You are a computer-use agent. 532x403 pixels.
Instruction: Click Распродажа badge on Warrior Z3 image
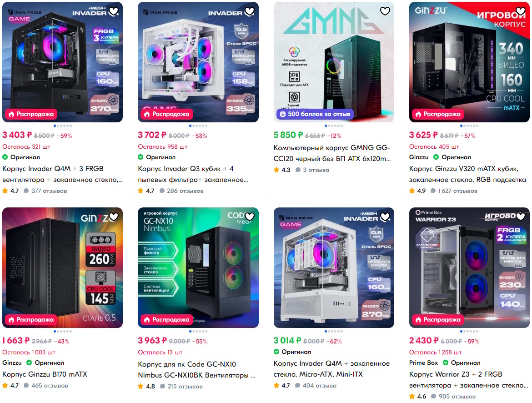[438, 319]
